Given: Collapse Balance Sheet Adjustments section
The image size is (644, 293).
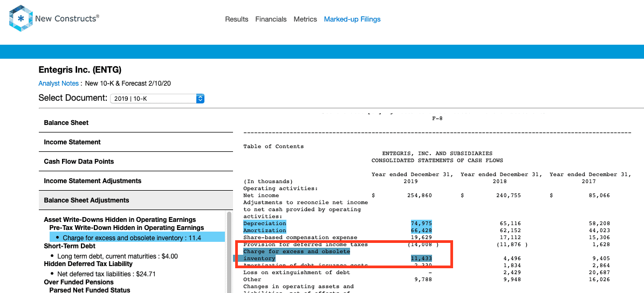Looking at the screenshot, I should (x=136, y=200).
